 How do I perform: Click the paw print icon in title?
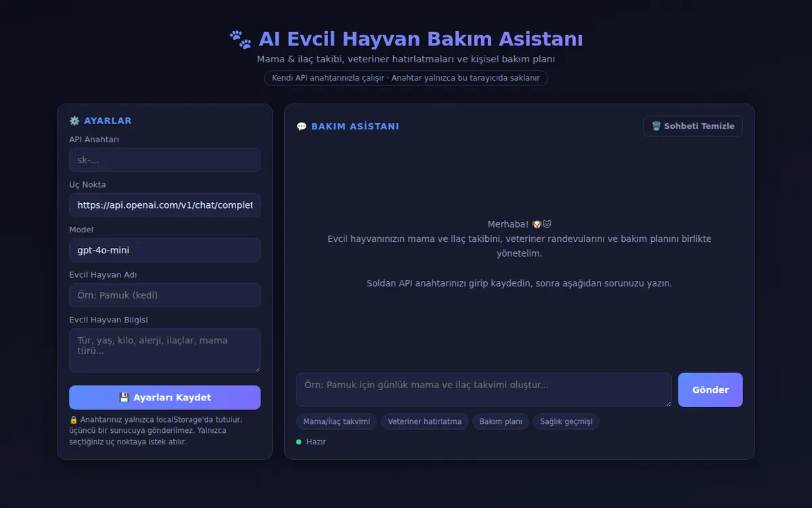click(240, 39)
